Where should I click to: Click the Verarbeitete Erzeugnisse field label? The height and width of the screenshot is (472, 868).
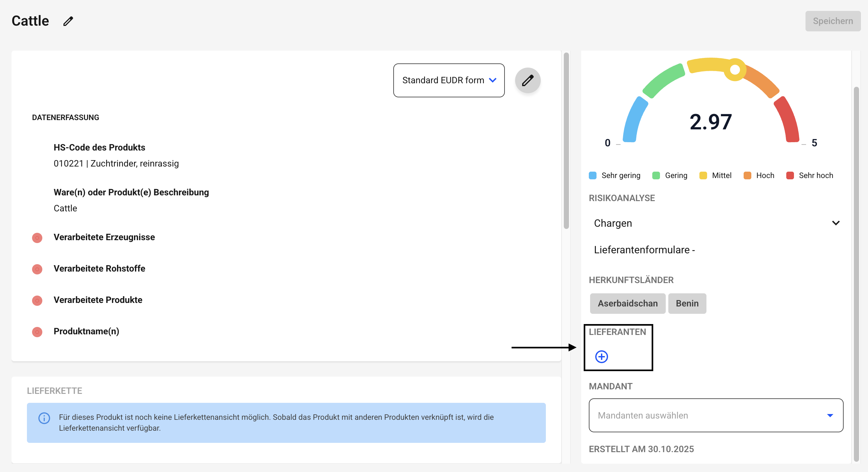[104, 237]
